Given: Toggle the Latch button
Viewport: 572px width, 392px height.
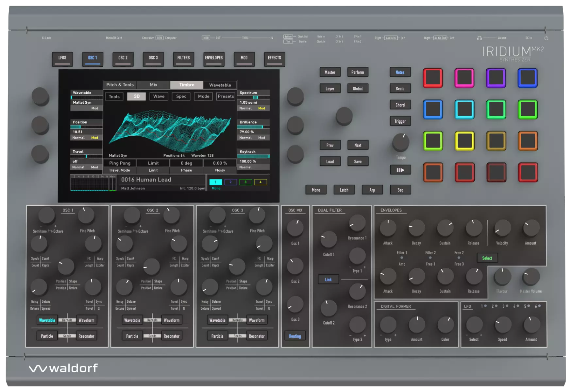Looking at the screenshot, I should (x=344, y=190).
